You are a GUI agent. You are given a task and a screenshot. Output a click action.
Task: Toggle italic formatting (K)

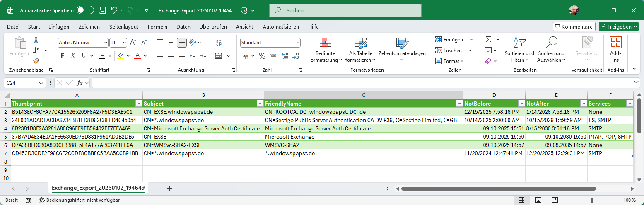[x=73, y=56]
